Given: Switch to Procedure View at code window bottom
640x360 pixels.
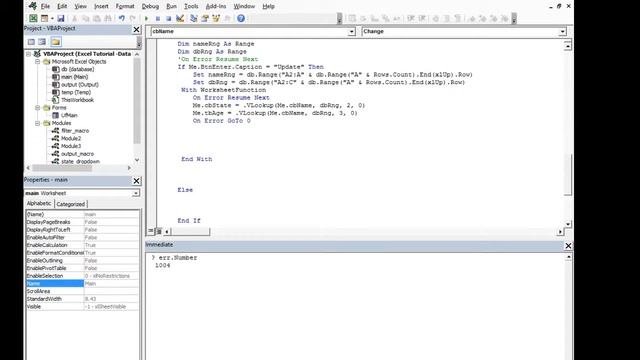Looking at the screenshot, I should 151,231.
